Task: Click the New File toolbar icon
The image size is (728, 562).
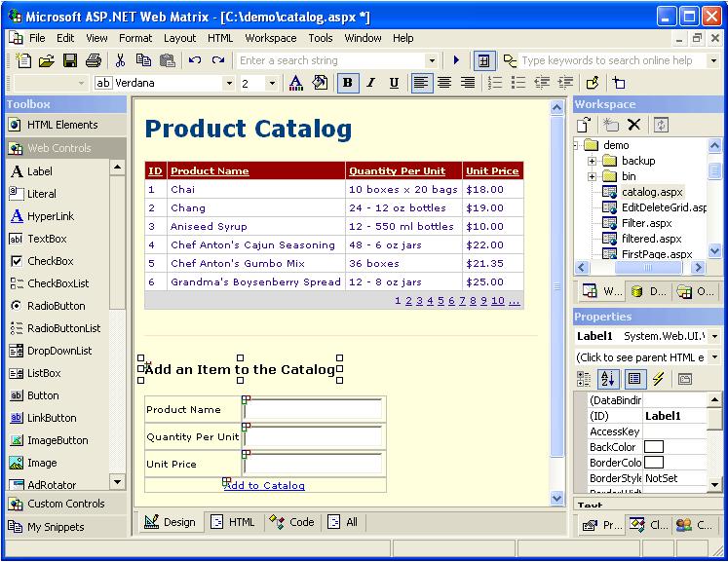Action: click(x=23, y=60)
